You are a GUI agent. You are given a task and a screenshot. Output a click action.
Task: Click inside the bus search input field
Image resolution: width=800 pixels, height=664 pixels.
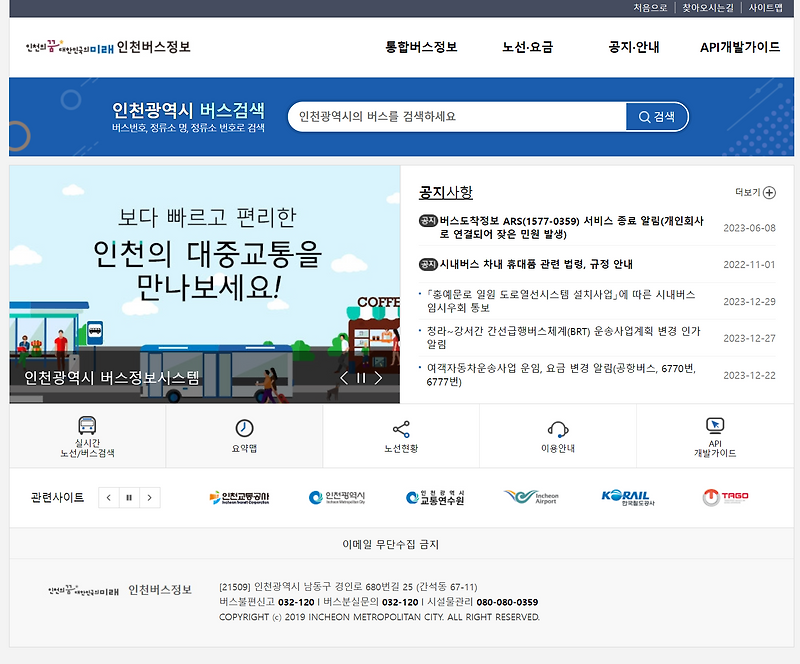(450, 115)
